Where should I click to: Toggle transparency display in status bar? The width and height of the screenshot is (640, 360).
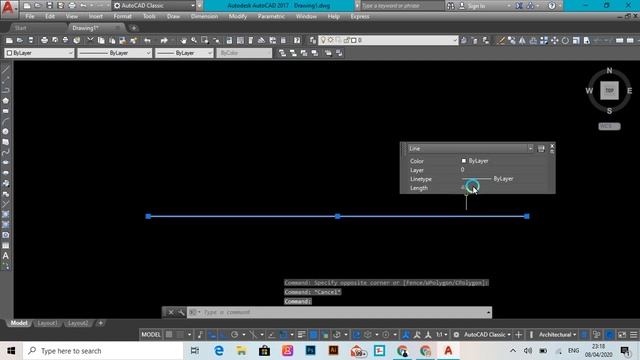(x=313, y=335)
